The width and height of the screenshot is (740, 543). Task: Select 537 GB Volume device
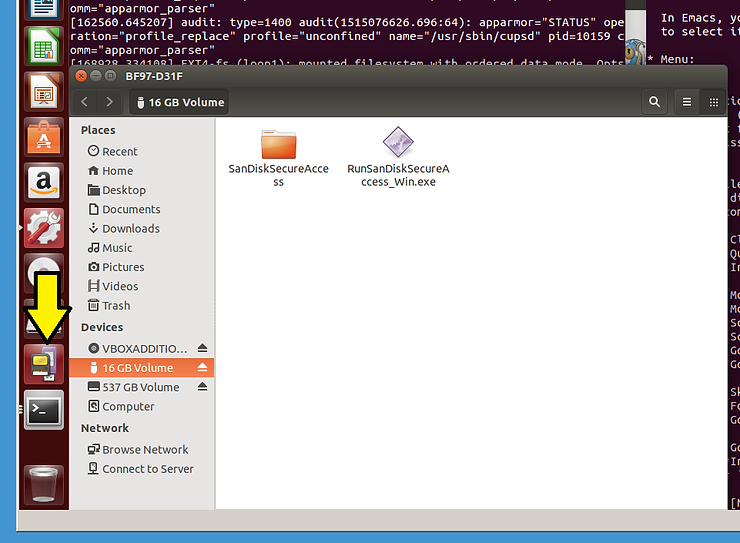pos(140,387)
